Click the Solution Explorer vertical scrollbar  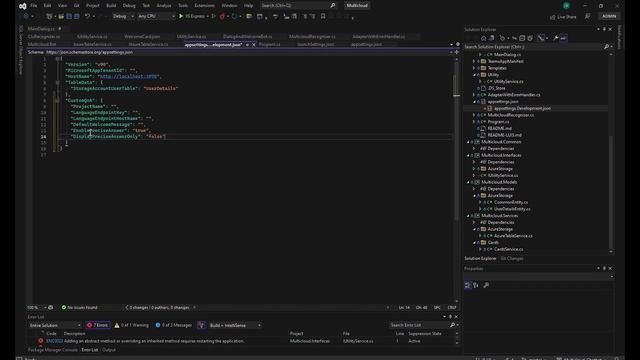[611, 193]
